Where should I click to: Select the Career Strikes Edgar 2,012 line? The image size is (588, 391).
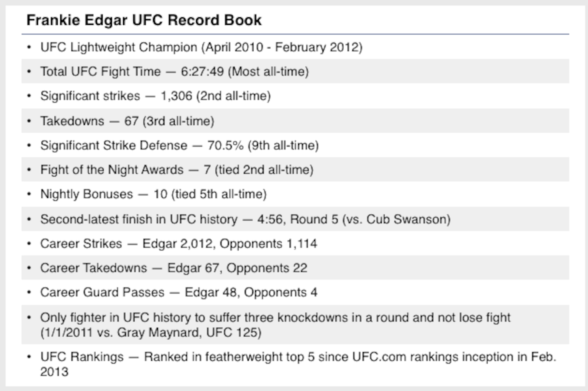(295, 243)
